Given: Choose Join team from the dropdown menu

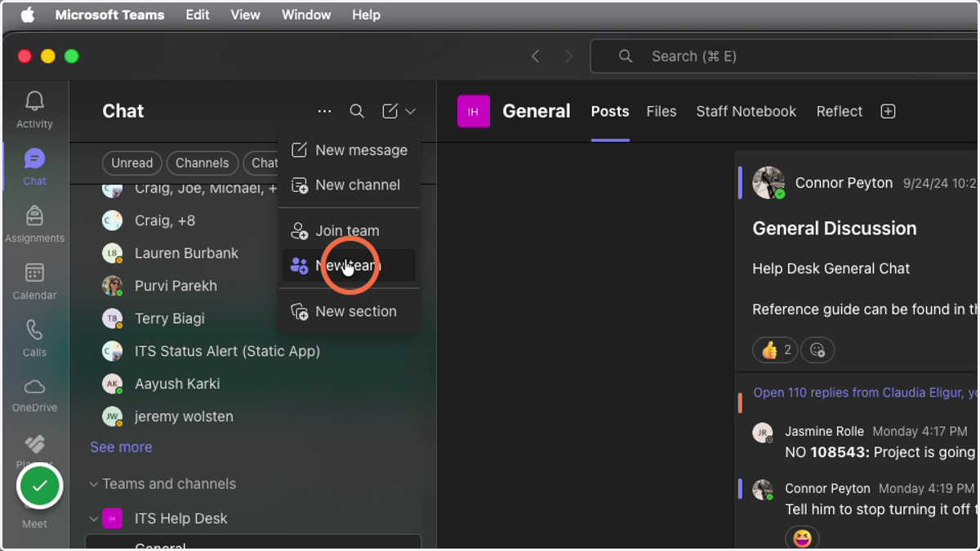Looking at the screenshot, I should click(349, 231).
